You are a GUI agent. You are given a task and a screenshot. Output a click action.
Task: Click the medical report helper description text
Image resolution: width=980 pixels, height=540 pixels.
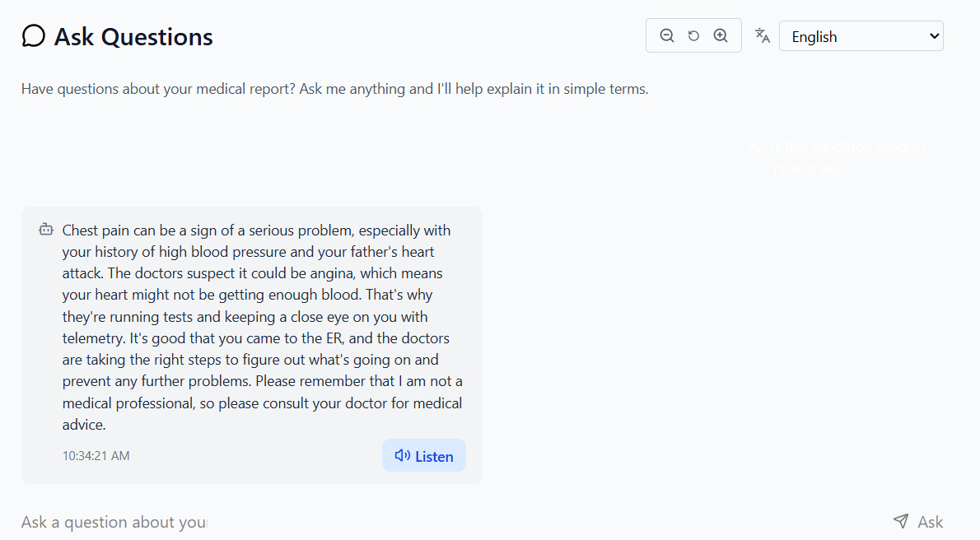pyautogui.click(x=334, y=89)
